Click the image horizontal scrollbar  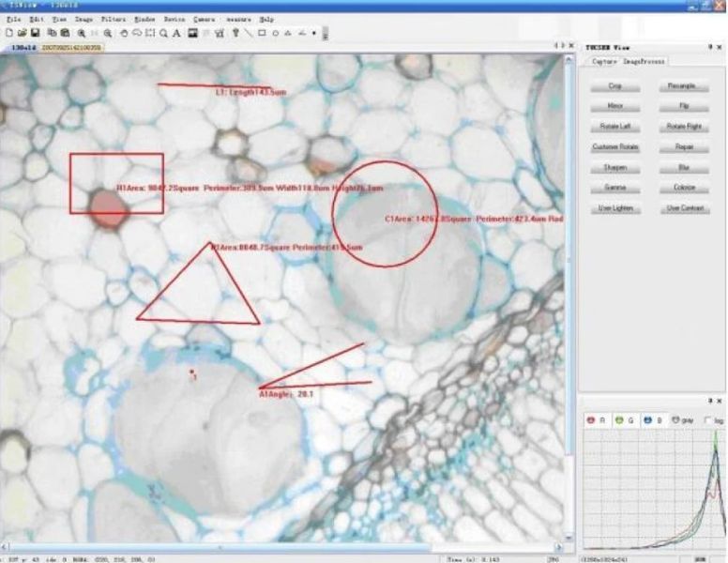tap(281, 547)
